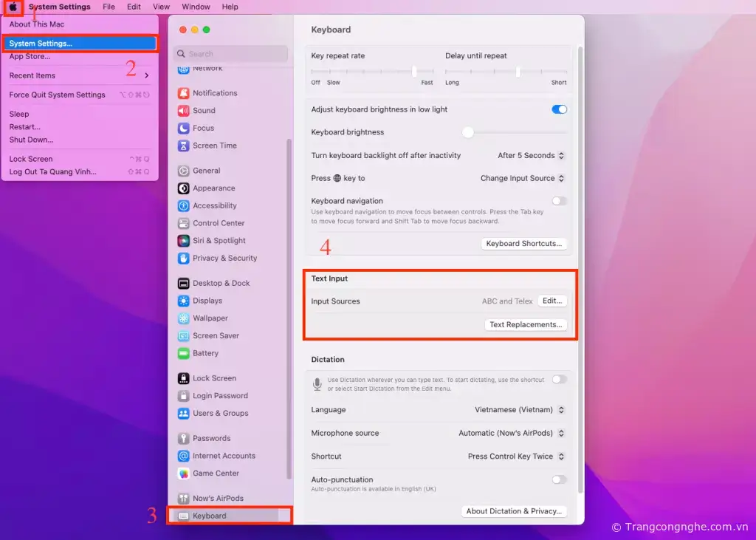Viewport: 756px width, 540px height.
Task: Enable the Keyboard navigation toggle
Action: click(x=559, y=201)
